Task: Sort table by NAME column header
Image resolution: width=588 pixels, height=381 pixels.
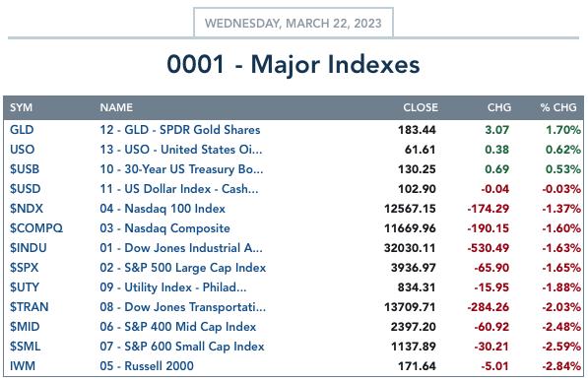Action: tap(116, 107)
